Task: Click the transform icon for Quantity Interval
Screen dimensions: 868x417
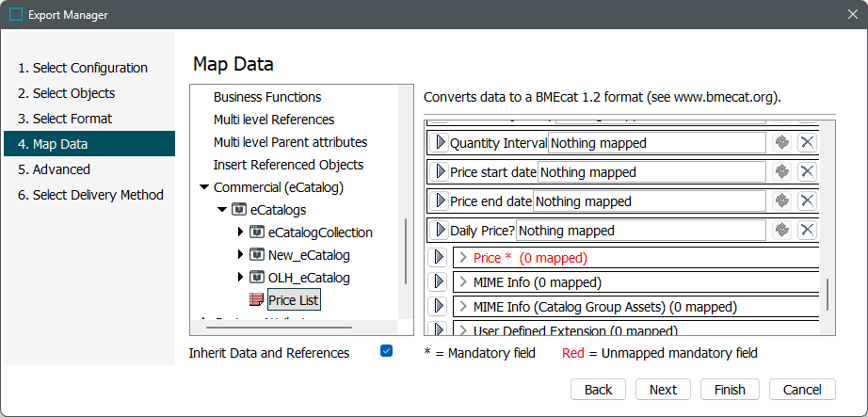Action: (x=781, y=143)
